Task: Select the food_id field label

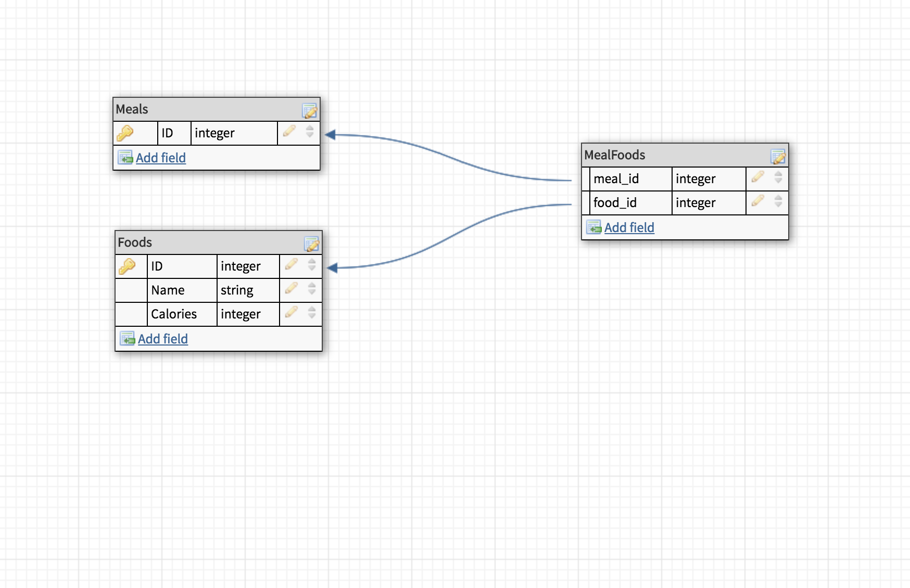Action: pos(615,203)
